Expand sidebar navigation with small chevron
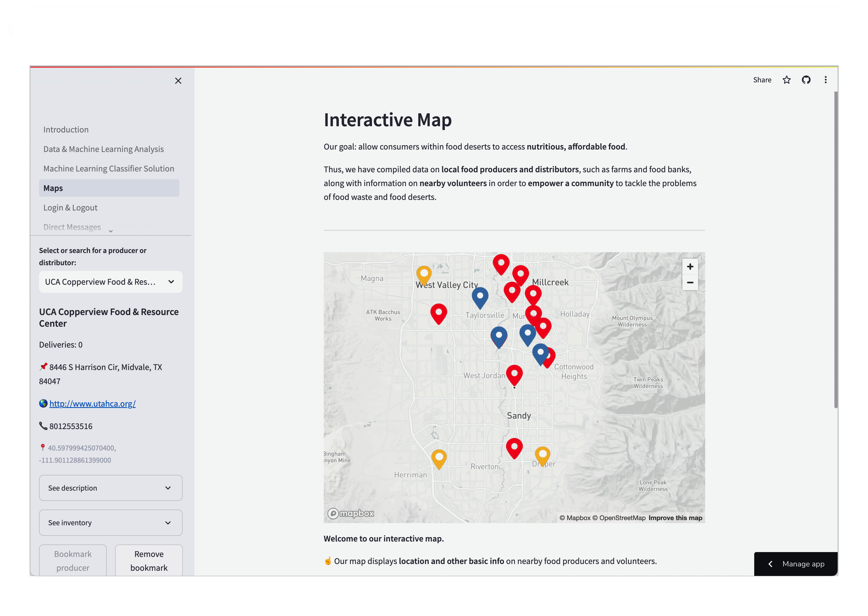 pyautogui.click(x=111, y=231)
